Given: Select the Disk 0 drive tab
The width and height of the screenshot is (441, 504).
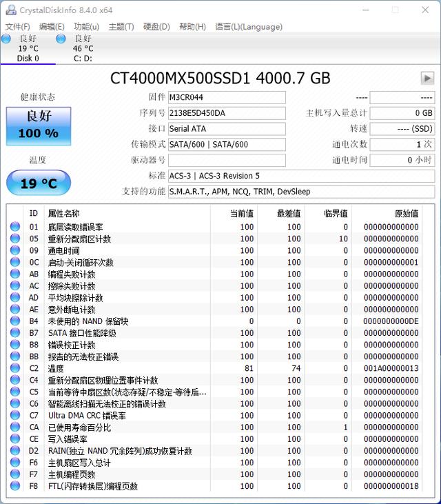Looking at the screenshot, I should pyautogui.click(x=28, y=48).
